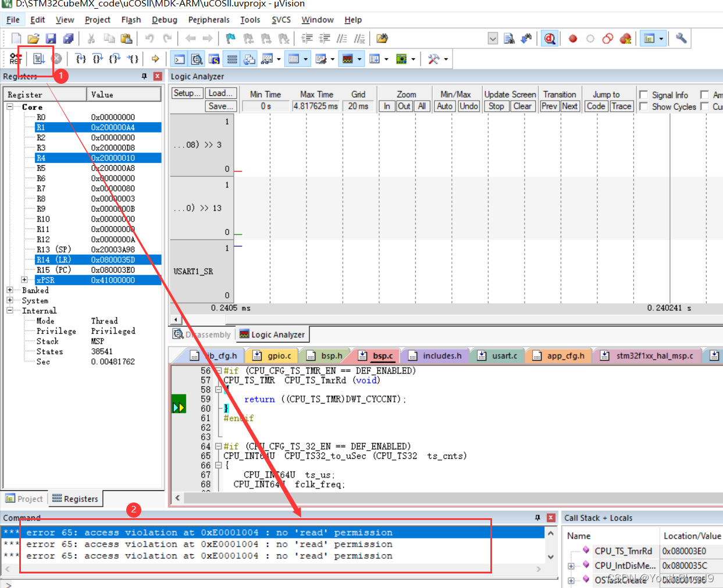Screen dimensions: 723x588
Task: Collapse the Core register group
Action: pos(10,107)
